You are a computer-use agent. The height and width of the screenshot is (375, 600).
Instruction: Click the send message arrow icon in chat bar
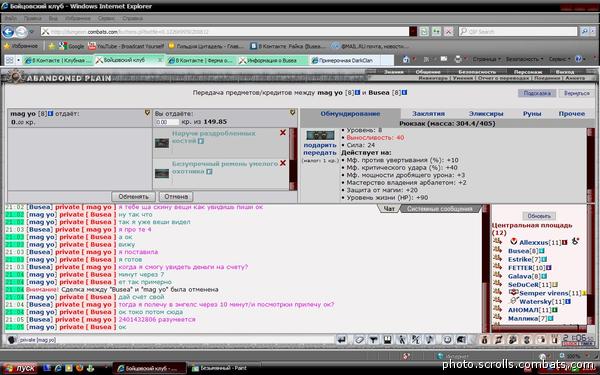pos(342,340)
